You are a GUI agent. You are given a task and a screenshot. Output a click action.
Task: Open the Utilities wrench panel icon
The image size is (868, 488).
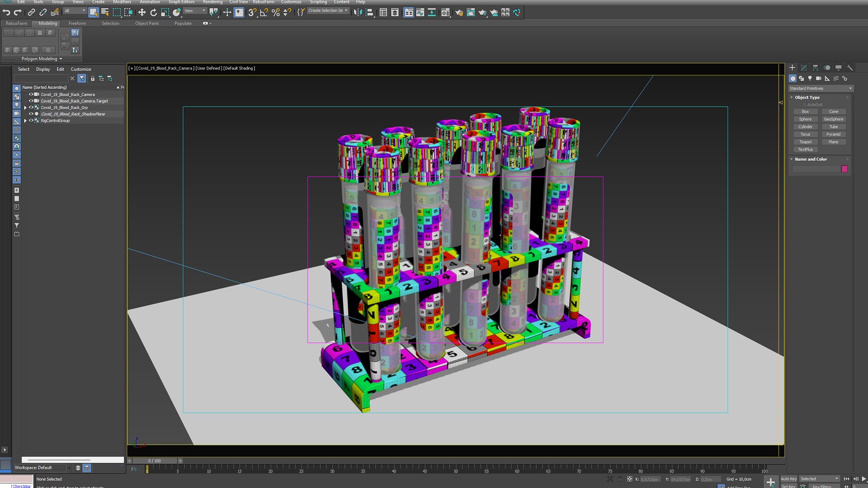click(x=850, y=68)
